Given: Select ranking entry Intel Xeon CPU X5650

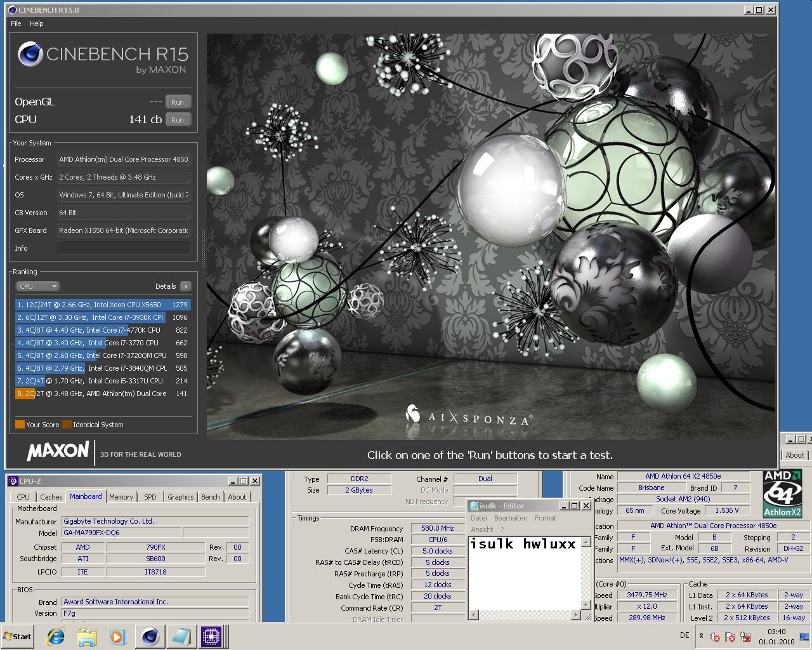Looking at the screenshot, I should (103, 305).
